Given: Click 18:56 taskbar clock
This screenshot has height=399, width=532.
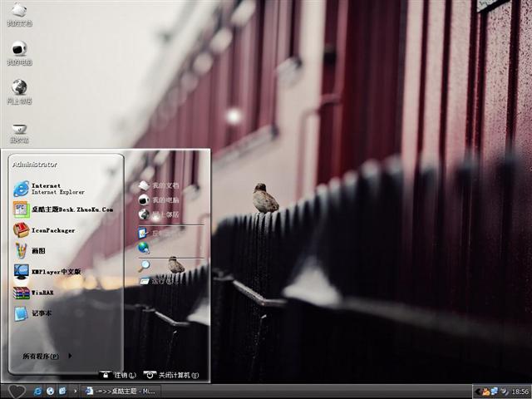Looking at the screenshot, I should pos(520,392).
